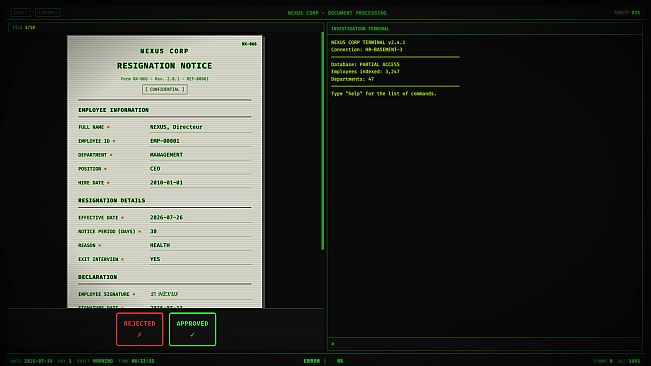Click the checkmark under APPROVED
Viewport: 651px width, 366px height.
[192, 334]
